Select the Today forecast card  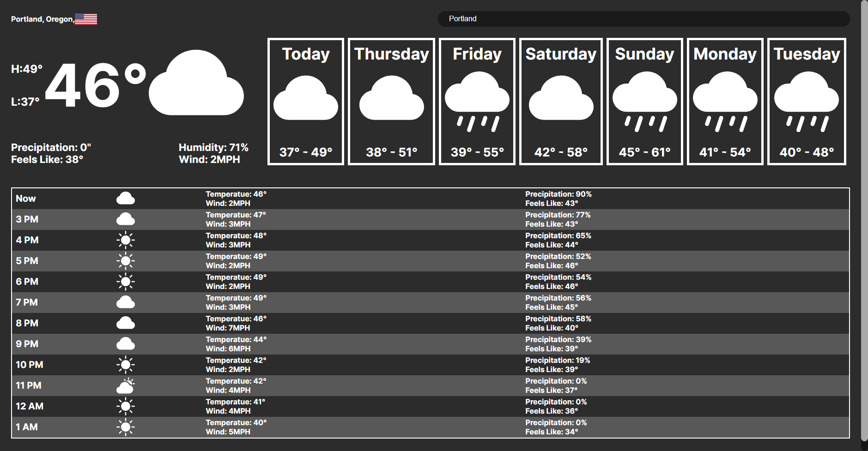tap(306, 102)
